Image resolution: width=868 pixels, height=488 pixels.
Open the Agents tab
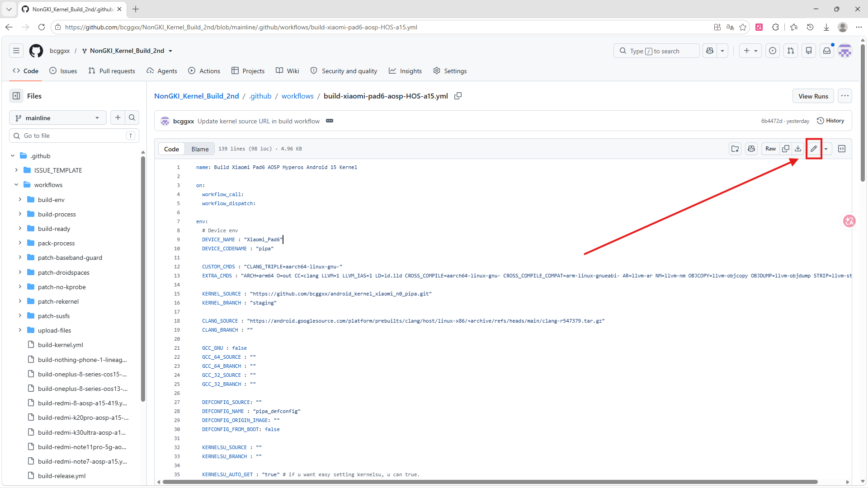point(162,71)
